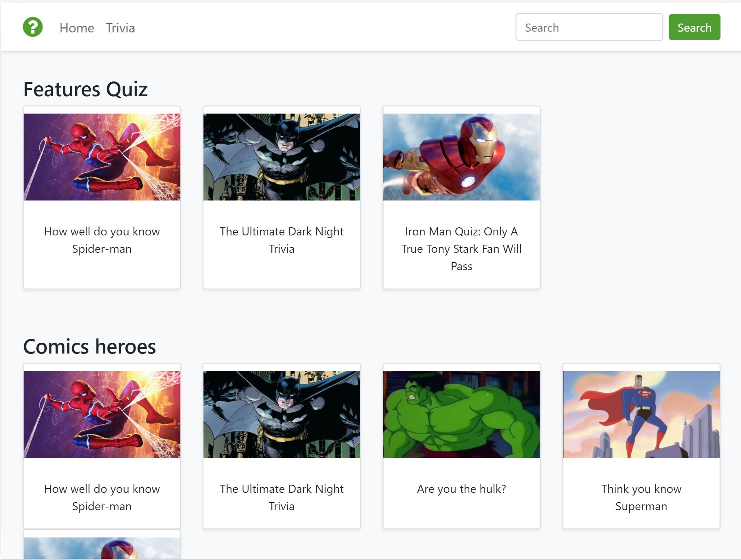Click featured 'The Ultimate Dark Night Trivia' title
The image size is (741, 560).
point(282,240)
